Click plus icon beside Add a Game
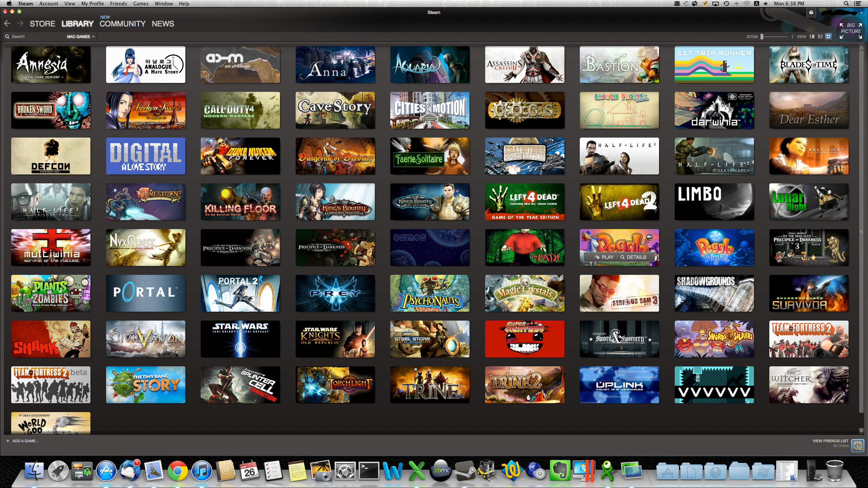This screenshot has width=868, height=488. click(x=7, y=441)
